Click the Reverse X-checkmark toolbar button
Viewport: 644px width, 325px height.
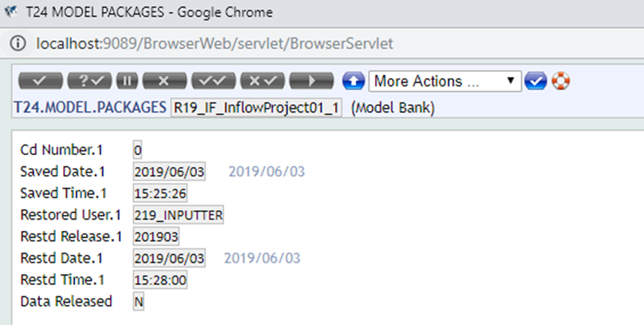(x=263, y=81)
